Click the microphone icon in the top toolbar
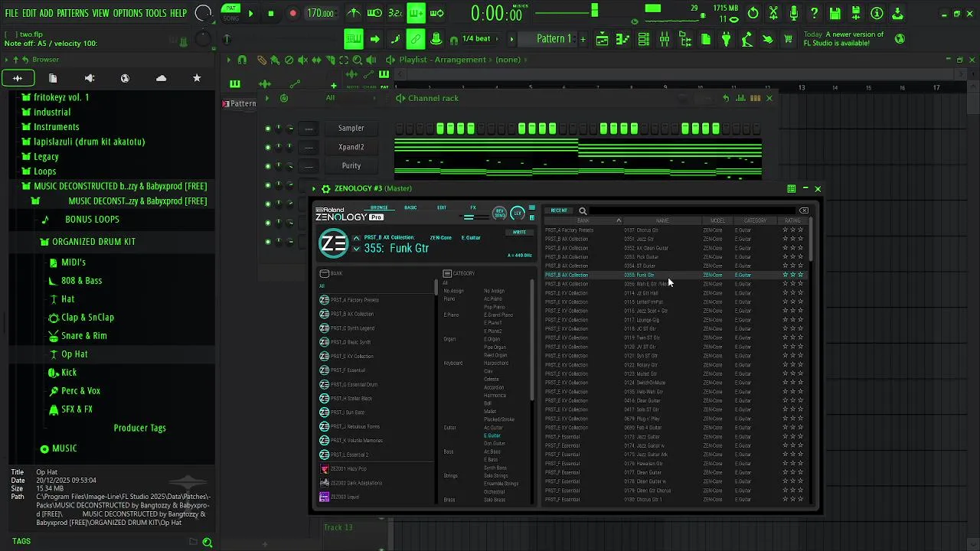This screenshot has width=980, height=551. [x=794, y=13]
